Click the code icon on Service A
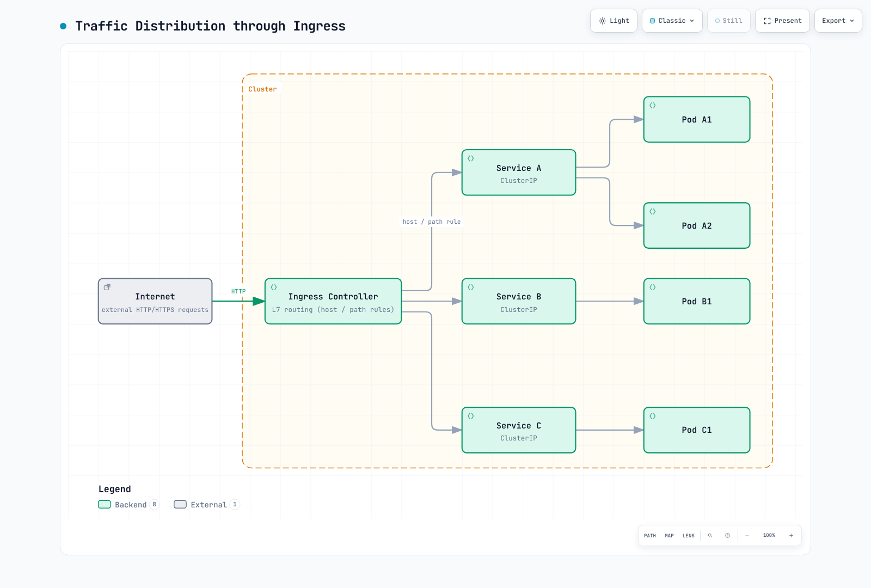 coord(471,158)
